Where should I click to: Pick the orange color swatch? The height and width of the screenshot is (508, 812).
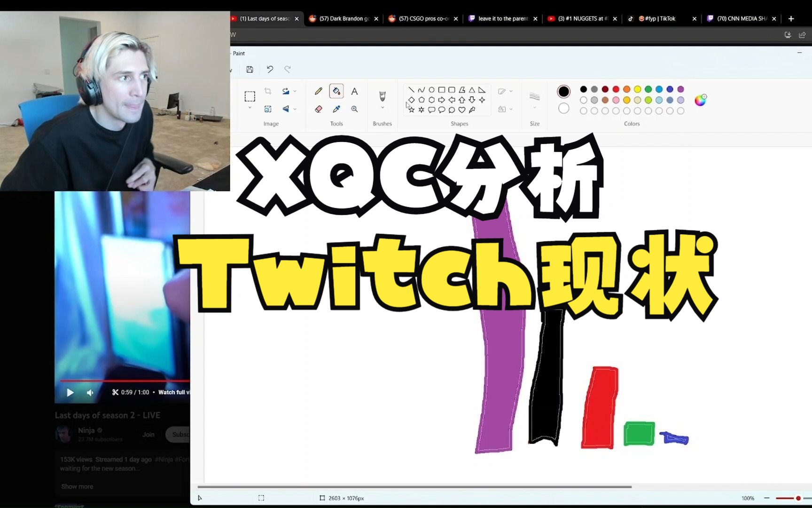click(627, 89)
